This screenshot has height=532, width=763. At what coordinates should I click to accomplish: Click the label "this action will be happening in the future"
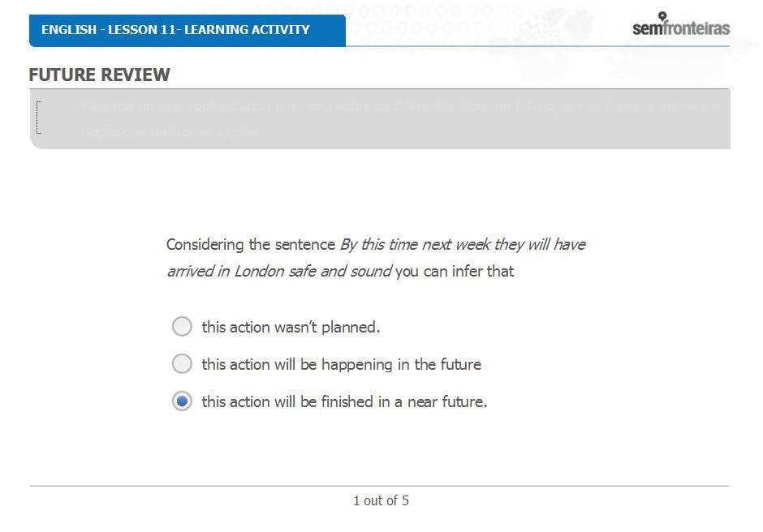[341, 365]
